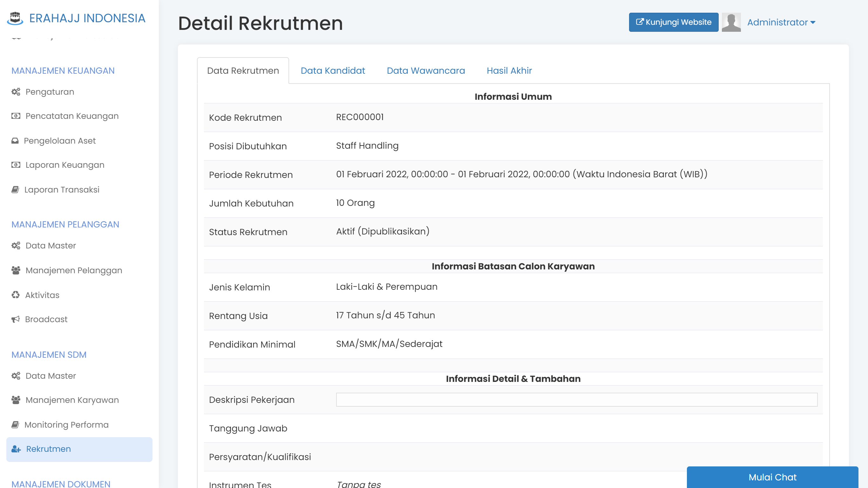Click the Kunjungi Website button
This screenshot has width=868, height=488.
tap(673, 22)
